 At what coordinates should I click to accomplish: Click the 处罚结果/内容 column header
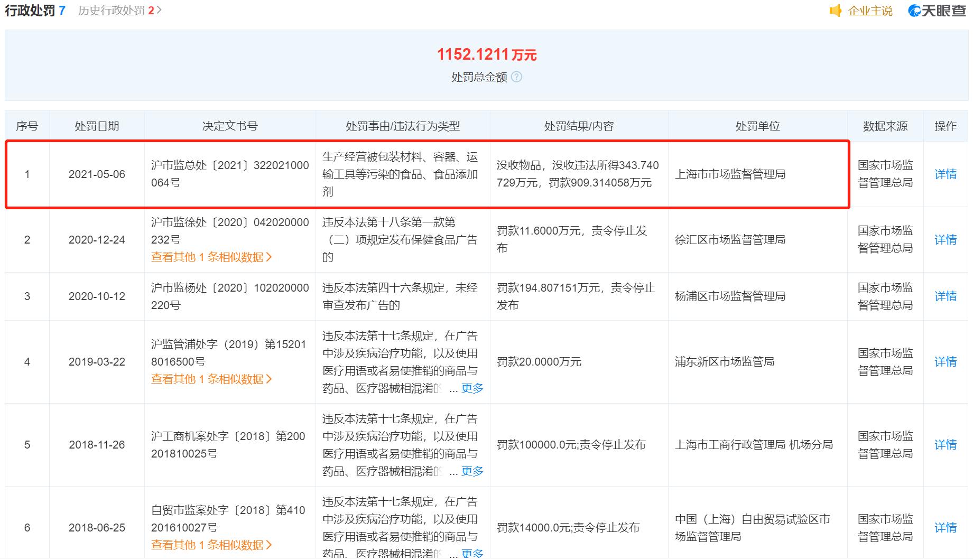(x=579, y=126)
